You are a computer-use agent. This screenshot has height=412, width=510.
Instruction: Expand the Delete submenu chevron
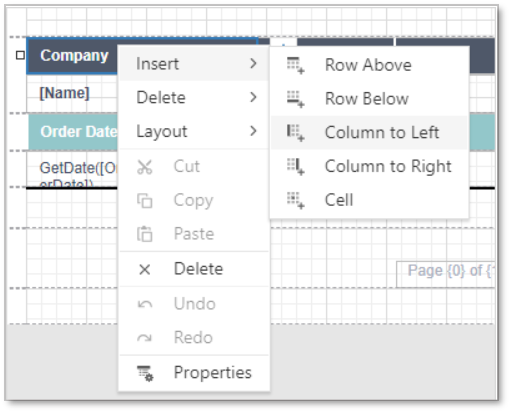click(x=253, y=97)
